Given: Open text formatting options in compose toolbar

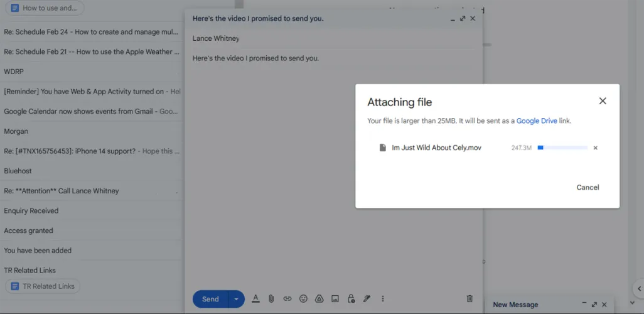Looking at the screenshot, I should (x=255, y=299).
